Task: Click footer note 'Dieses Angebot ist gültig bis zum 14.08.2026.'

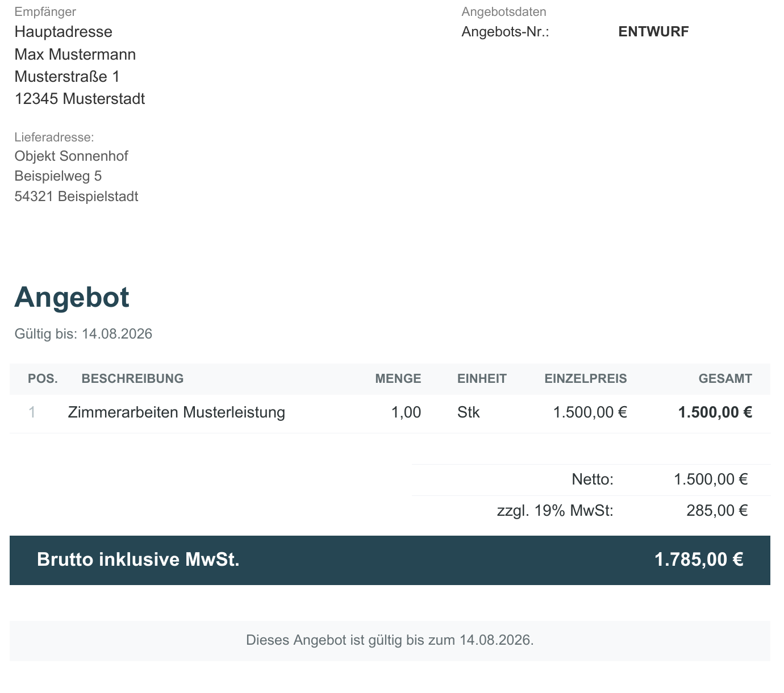Action: [x=390, y=640]
